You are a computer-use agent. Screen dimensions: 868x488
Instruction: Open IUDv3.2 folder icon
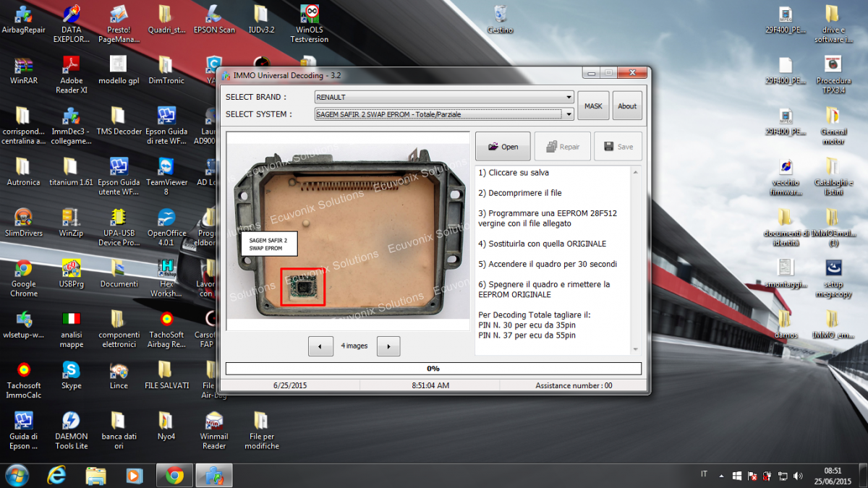(261, 20)
